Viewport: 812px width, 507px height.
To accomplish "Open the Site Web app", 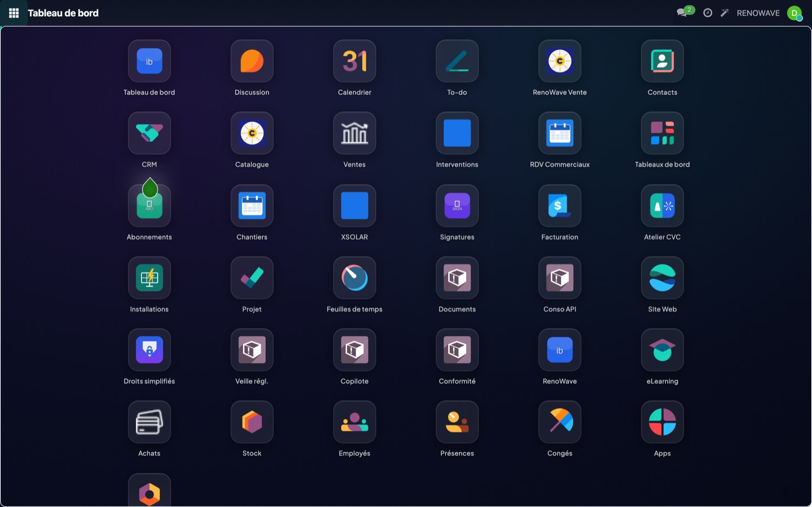I will tap(662, 278).
